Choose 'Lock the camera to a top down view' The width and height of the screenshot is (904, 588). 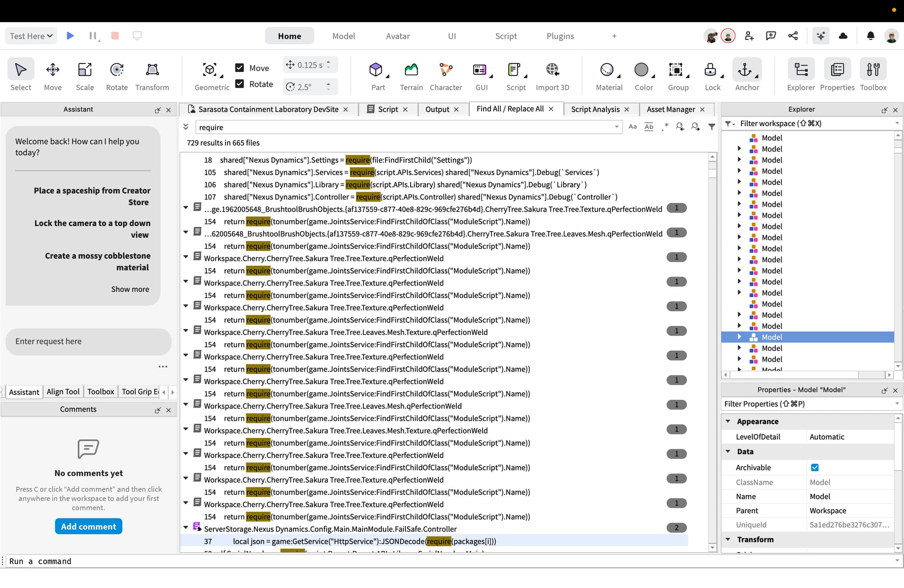pyautogui.click(x=92, y=229)
